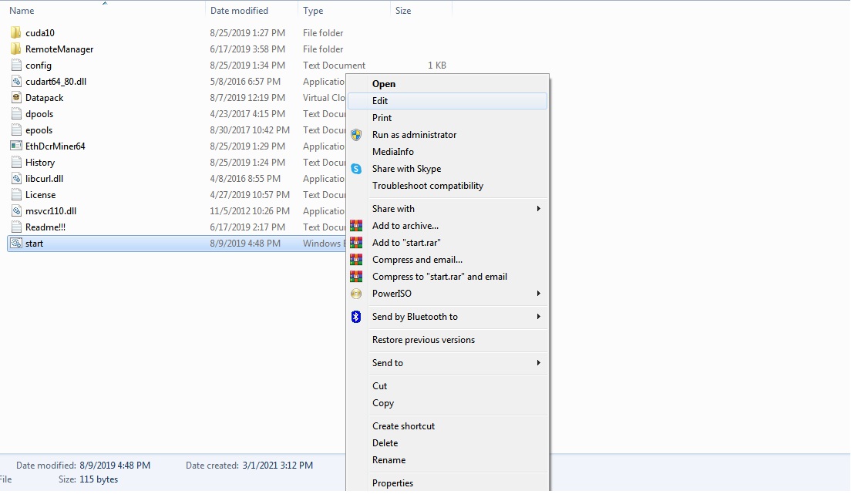Open the Share with menu entry
Image resolution: width=868 pixels, height=501 pixels.
(x=447, y=209)
